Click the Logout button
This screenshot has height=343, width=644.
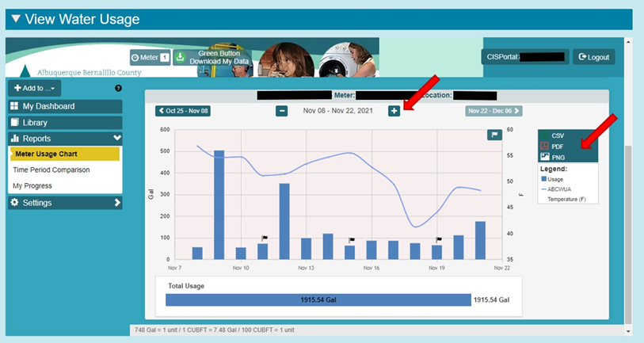pyautogui.click(x=594, y=57)
